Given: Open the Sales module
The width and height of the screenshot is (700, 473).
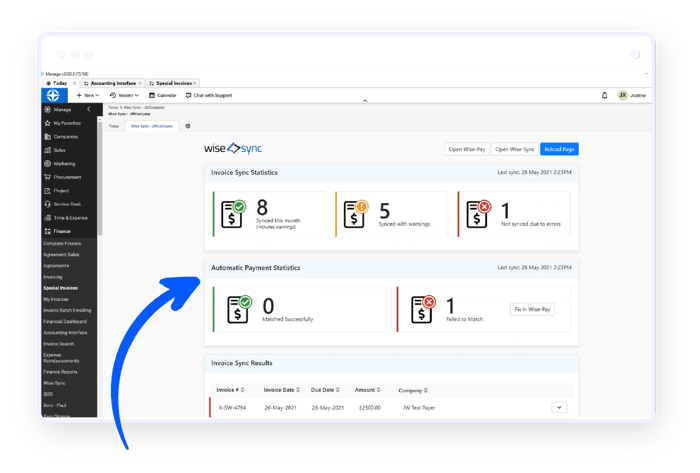Looking at the screenshot, I should (x=55, y=150).
